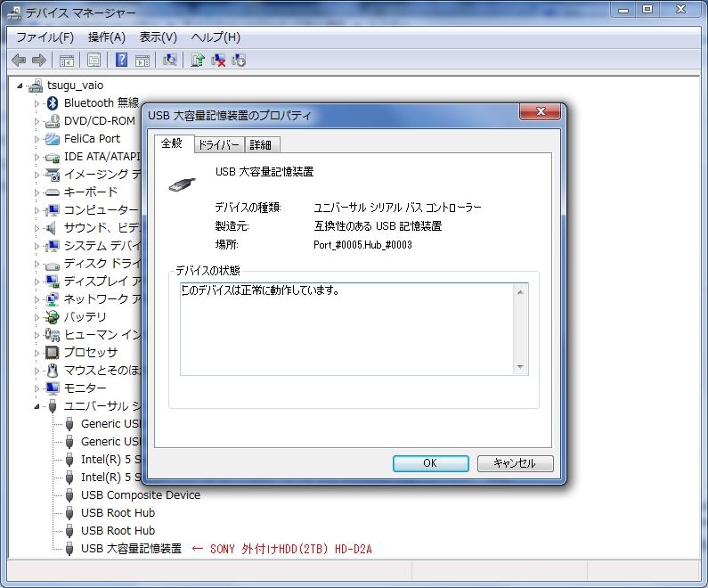Viewport: 708px width, 588px height.
Task: Select the システム デバイス tree item
Action: [102, 246]
